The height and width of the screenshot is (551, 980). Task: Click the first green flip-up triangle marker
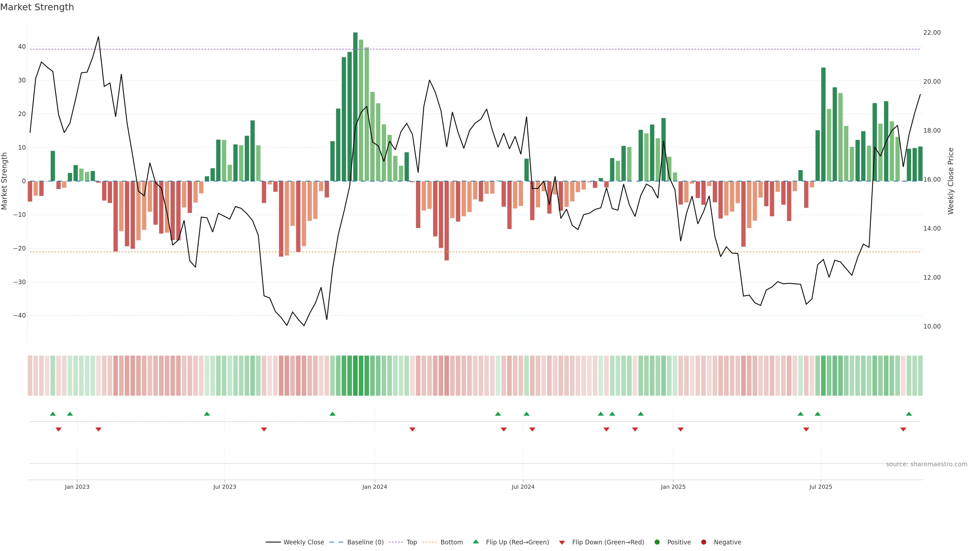click(x=53, y=414)
